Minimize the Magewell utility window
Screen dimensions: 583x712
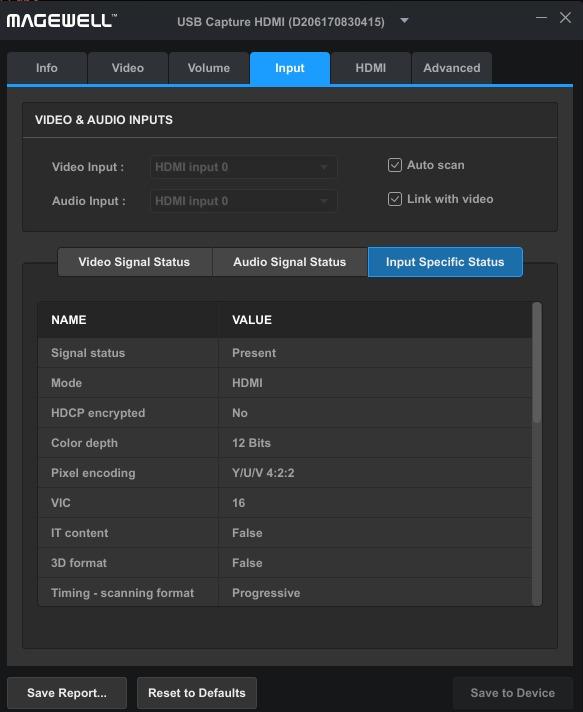(x=541, y=18)
